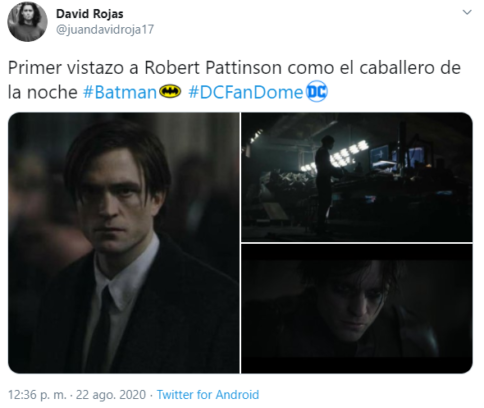
Task: Click the words 'la noche' in the tweet
Action: pyautogui.click(x=43, y=92)
